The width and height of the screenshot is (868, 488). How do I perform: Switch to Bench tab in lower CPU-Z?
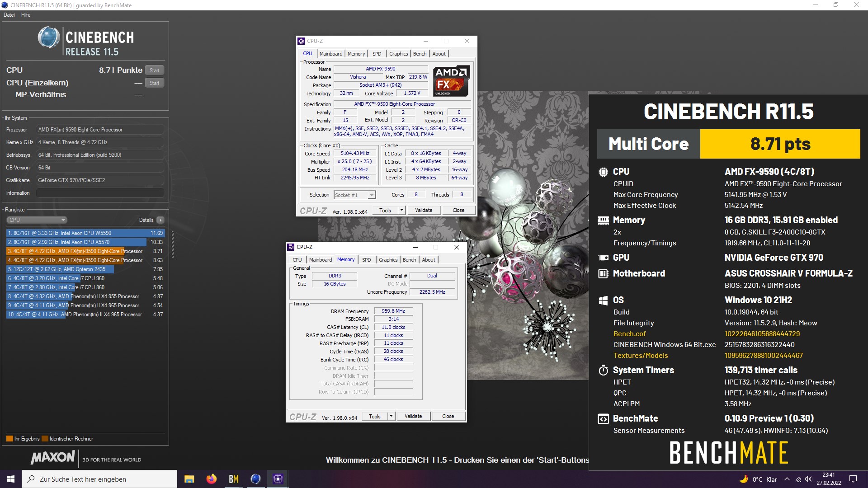click(409, 260)
